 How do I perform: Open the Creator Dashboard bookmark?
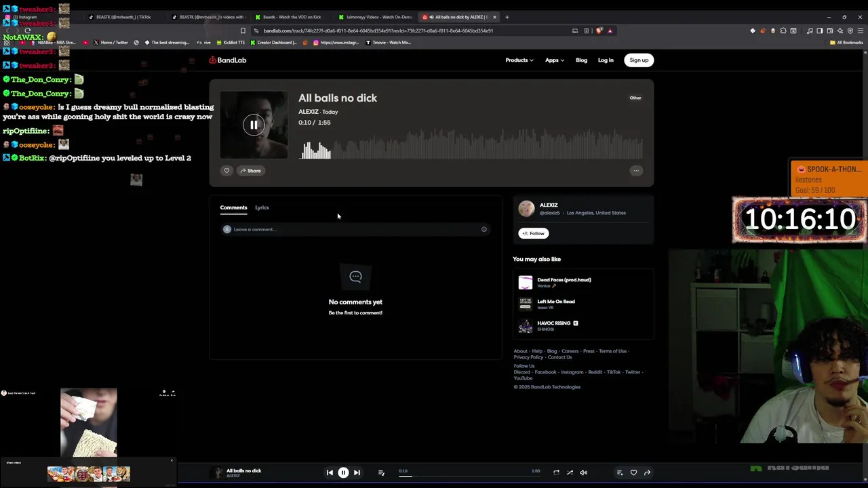click(x=273, y=43)
